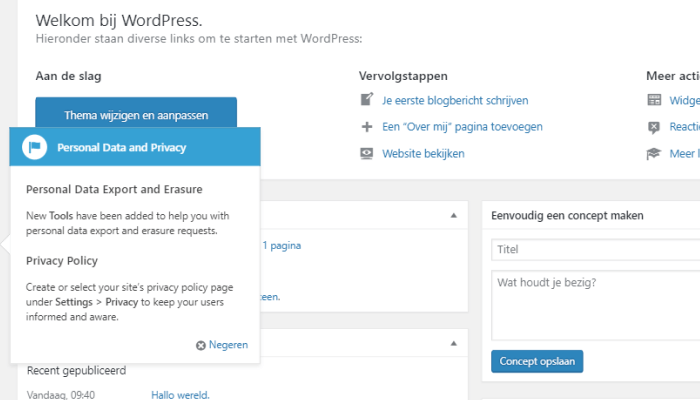Click the Privacy Policy heading in pointer
This screenshot has height=400, width=700.
[62, 261]
